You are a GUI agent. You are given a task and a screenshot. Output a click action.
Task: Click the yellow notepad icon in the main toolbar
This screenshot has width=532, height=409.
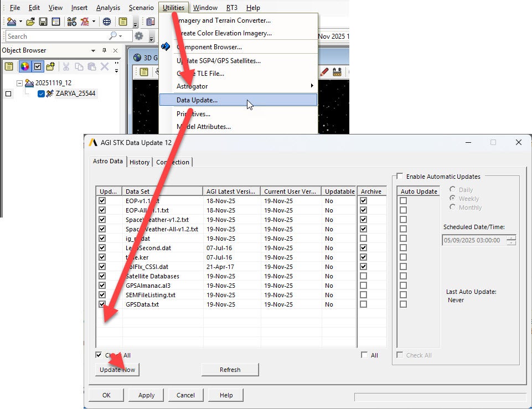coord(123,22)
